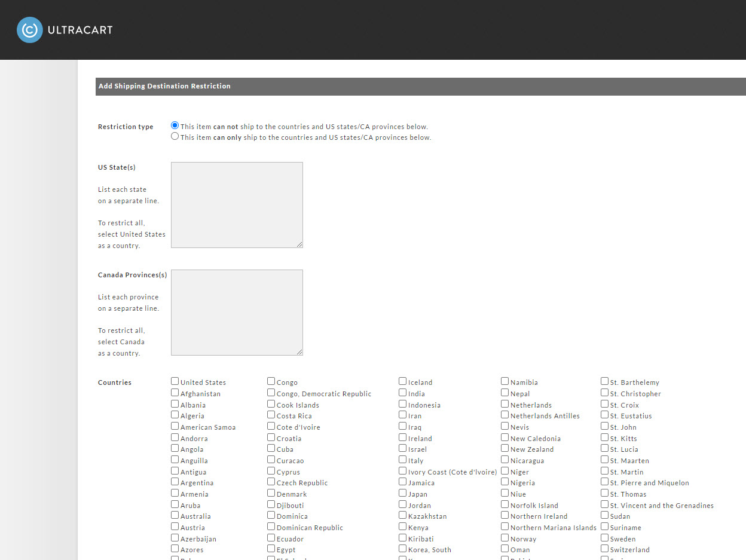Check the United States checkbox
This screenshot has height=560, width=746.
point(175,381)
